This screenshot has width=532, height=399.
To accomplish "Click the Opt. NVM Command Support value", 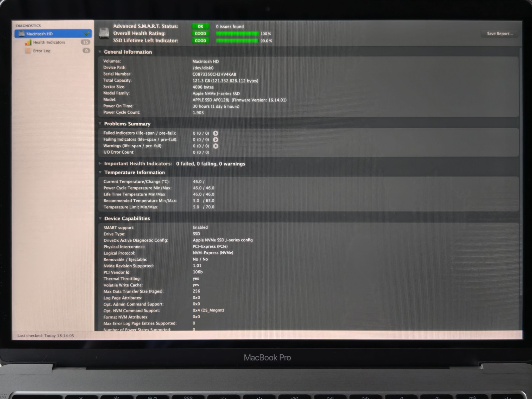I will [x=208, y=310].
